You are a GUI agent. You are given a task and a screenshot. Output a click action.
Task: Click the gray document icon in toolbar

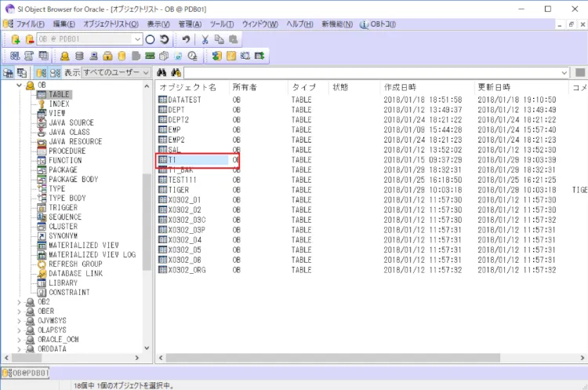[136, 56]
